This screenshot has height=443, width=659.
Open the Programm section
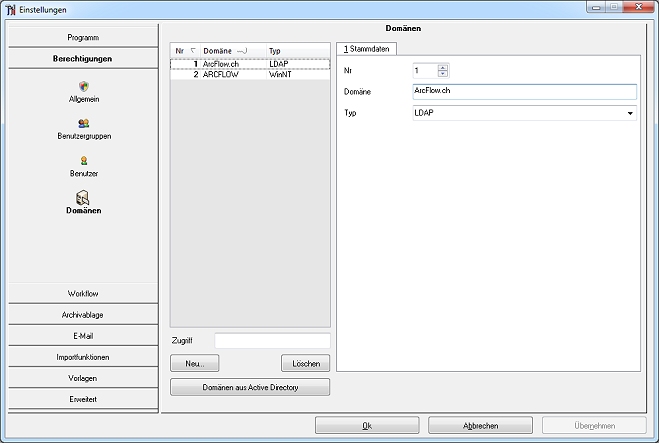pyautogui.click(x=83, y=37)
